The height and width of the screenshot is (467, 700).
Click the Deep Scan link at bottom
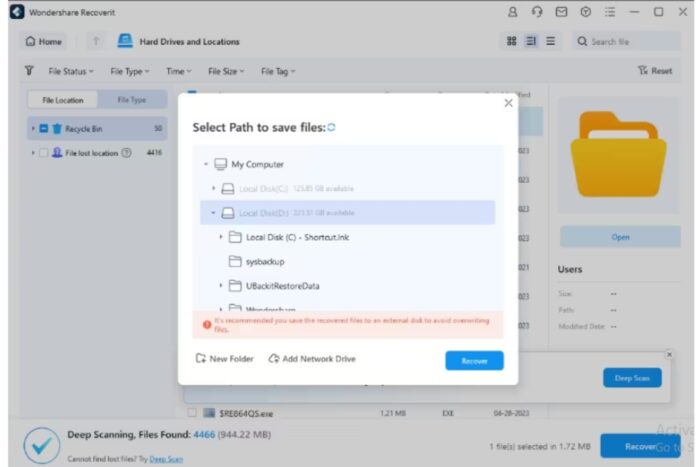point(166,459)
